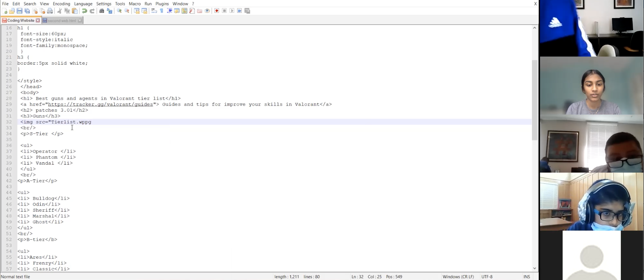The image size is (644, 280).
Task: Click the editor scrollbar up arrow
Action: pyautogui.click(x=534, y=28)
